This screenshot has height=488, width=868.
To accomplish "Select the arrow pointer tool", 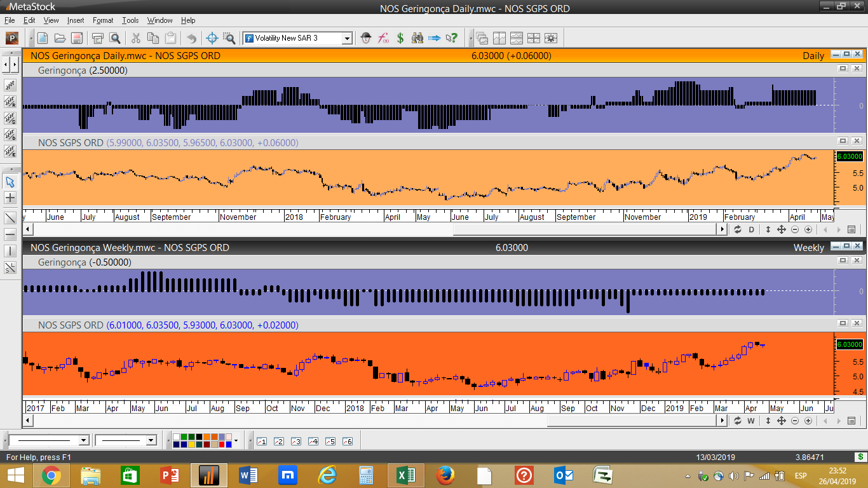I will (x=10, y=182).
